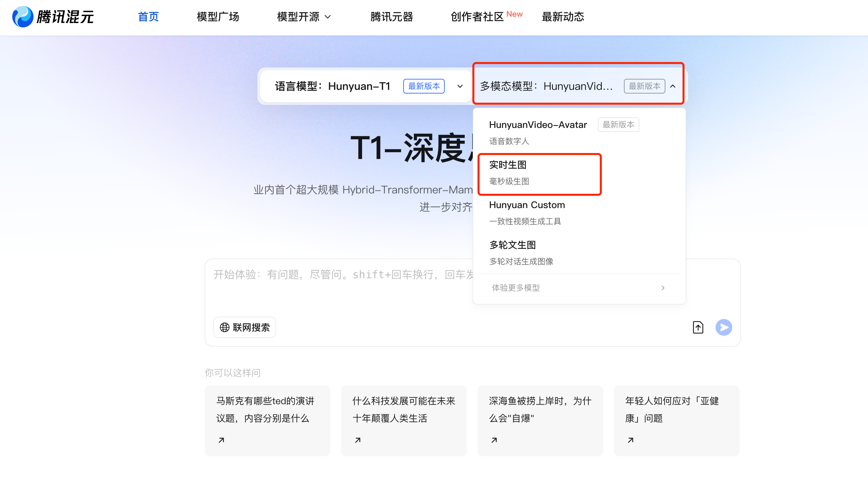Click the file upload icon
868x481 pixels.
tap(698, 327)
